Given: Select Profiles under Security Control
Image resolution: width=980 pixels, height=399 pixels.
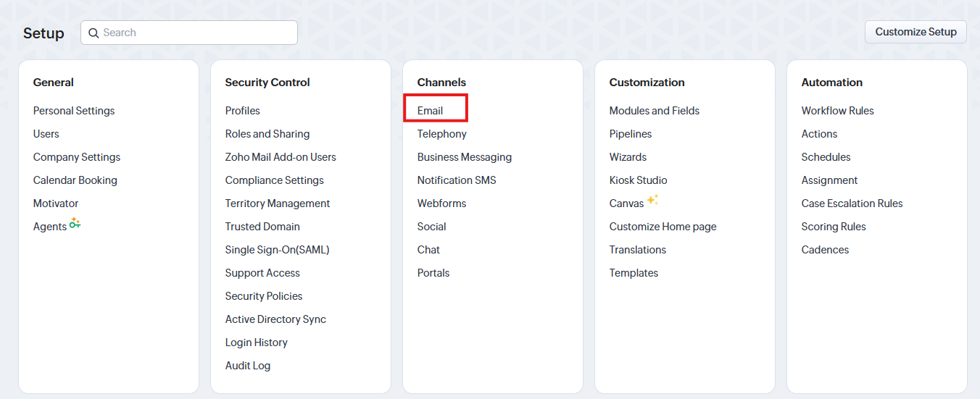Looking at the screenshot, I should click(243, 111).
